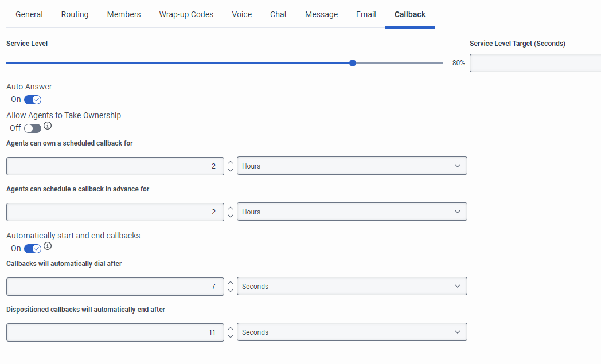Screen dimensions: 601x364
Task: Open the automatic dial Seconds unit dropdown
Action: pyautogui.click(x=352, y=287)
